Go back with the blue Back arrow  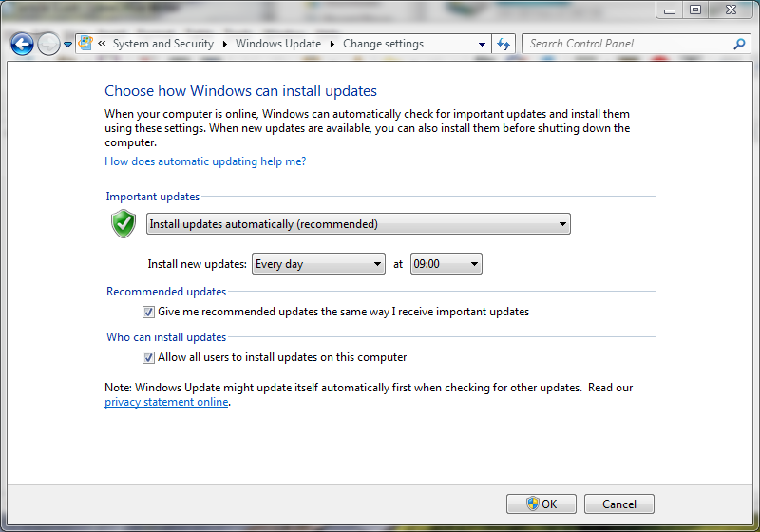pyautogui.click(x=22, y=44)
